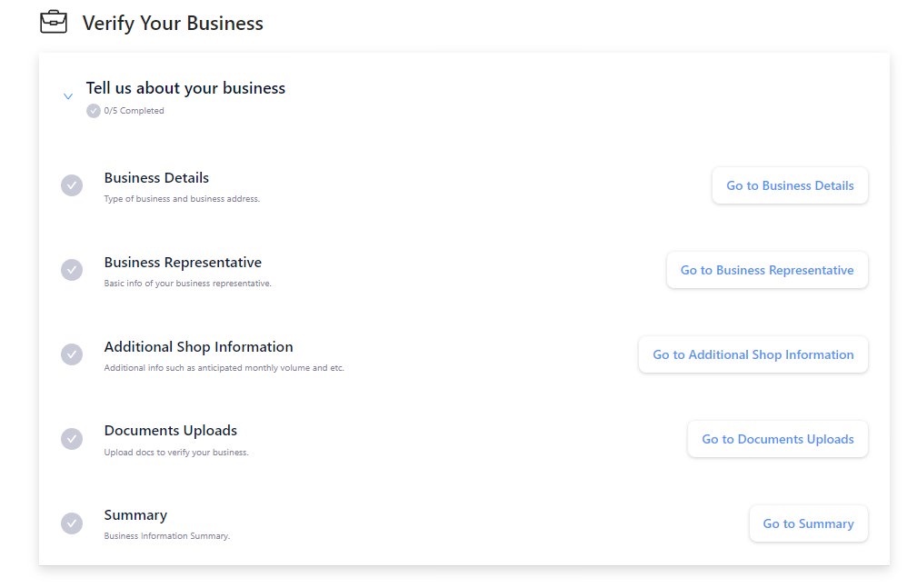Image resolution: width=917 pixels, height=588 pixels.
Task: Click the Verify Your Business heading
Action: coord(173,24)
